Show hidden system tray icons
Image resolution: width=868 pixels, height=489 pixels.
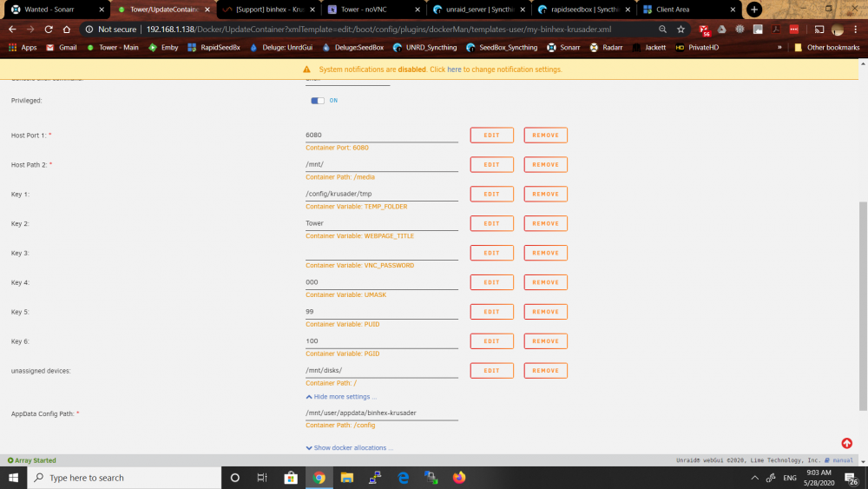[x=754, y=478]
